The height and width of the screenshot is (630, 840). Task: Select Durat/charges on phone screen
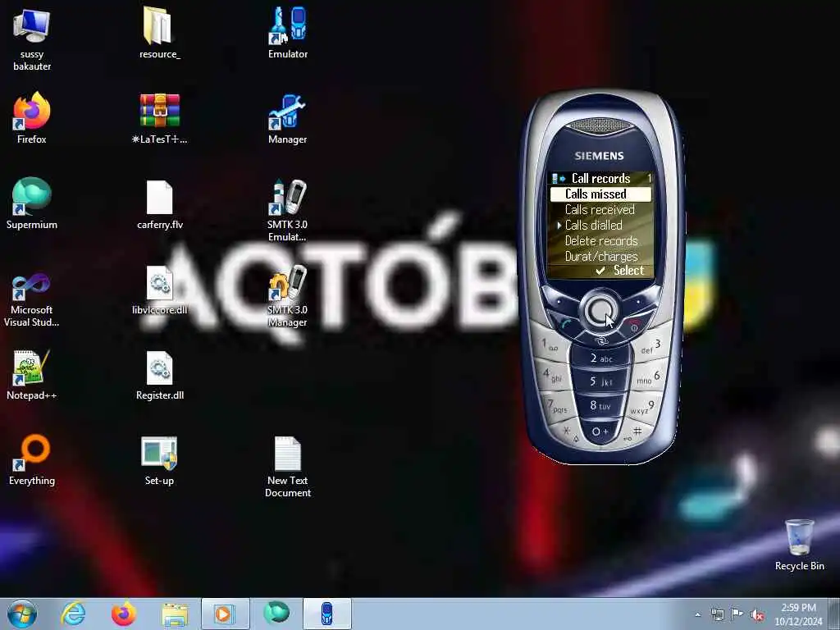coord(600,256)
